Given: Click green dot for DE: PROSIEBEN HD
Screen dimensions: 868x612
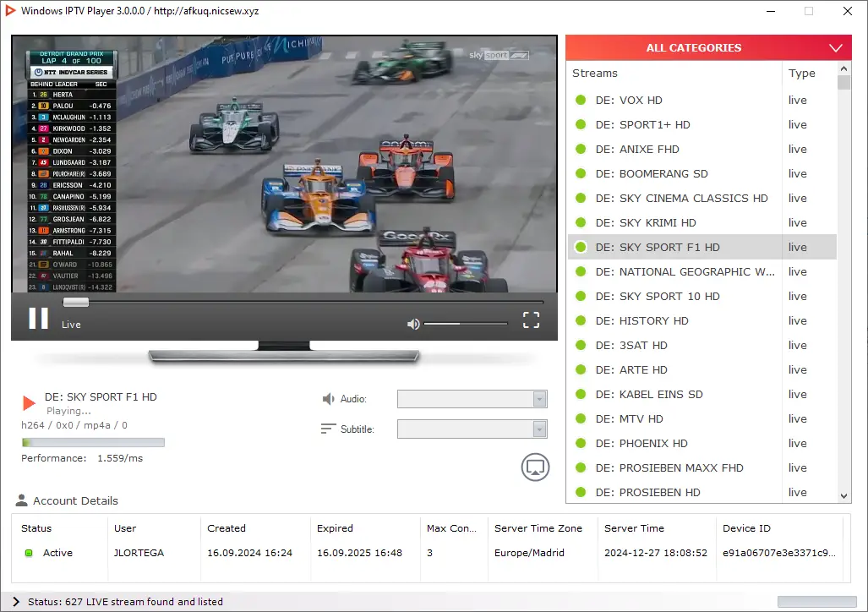Looking at the screenshot, I should tap(581, 492).
